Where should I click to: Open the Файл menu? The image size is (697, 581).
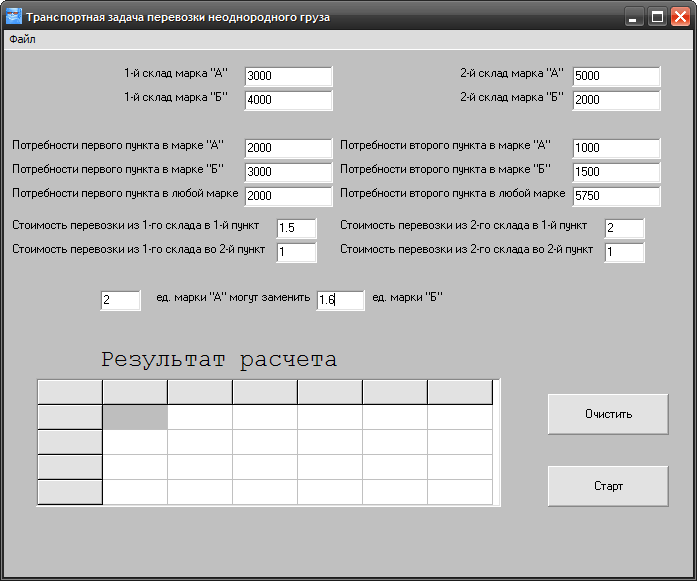tap(22, 39)
